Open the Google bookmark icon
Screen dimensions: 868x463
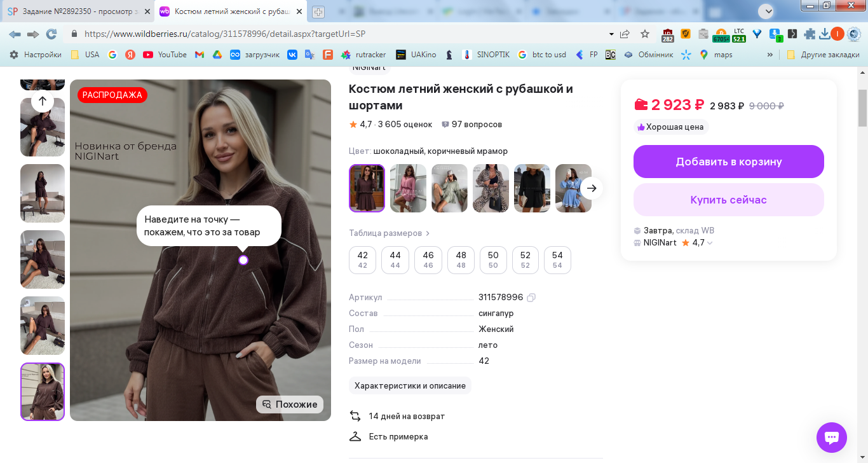click(112, 55)
